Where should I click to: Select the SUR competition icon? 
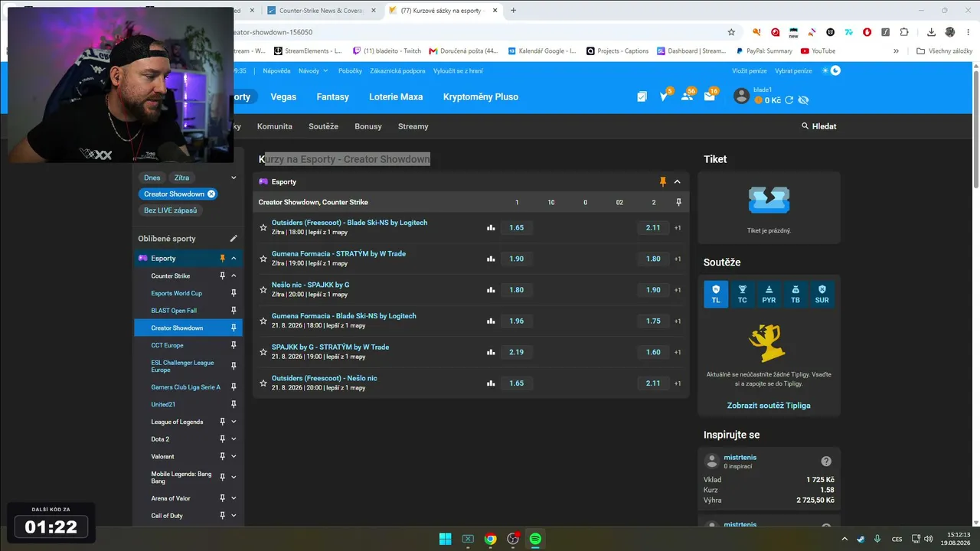[822, 295]
